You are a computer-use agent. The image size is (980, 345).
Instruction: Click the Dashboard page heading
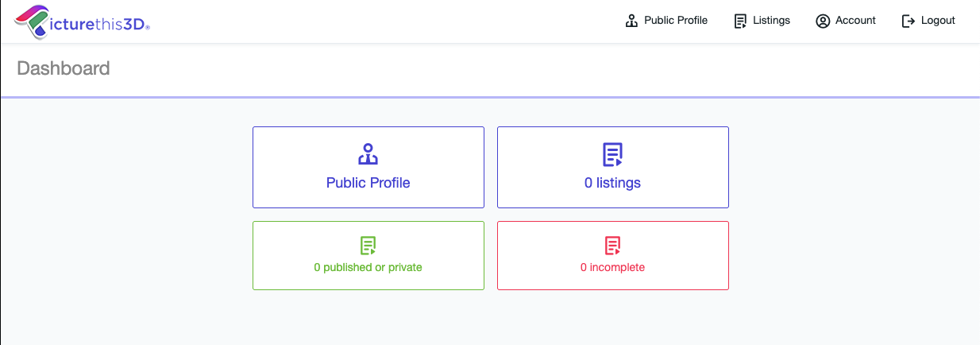tap(64, 68)
